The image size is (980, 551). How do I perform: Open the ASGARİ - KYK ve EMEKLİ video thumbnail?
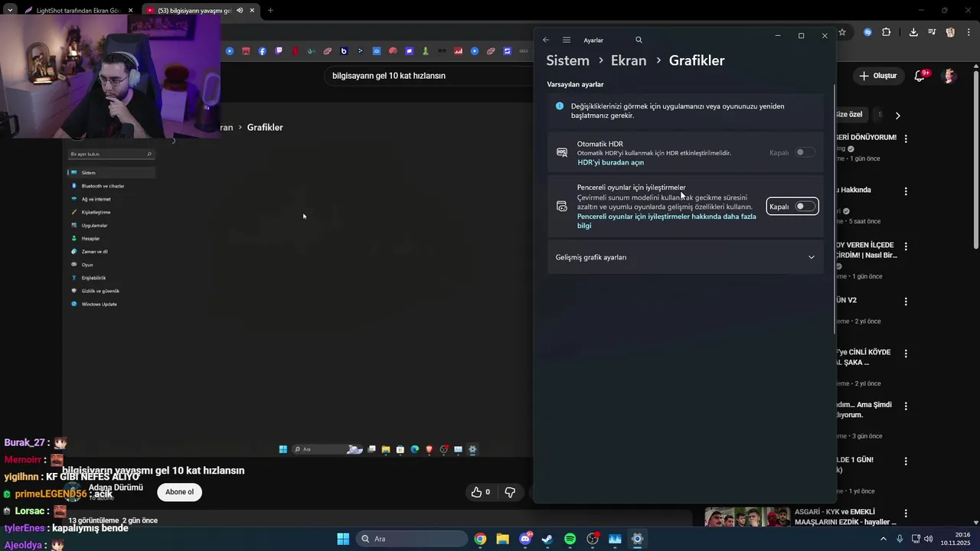point(747,517)
